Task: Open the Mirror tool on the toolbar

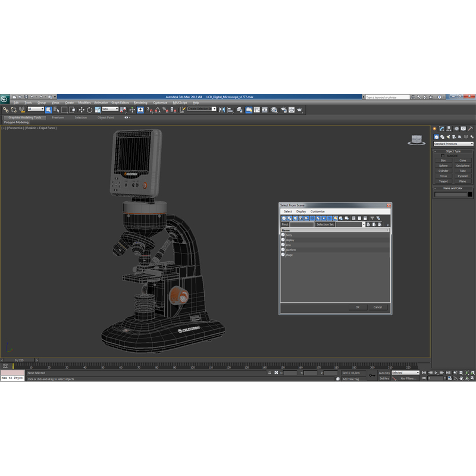Action: click(x=223, y=111)
